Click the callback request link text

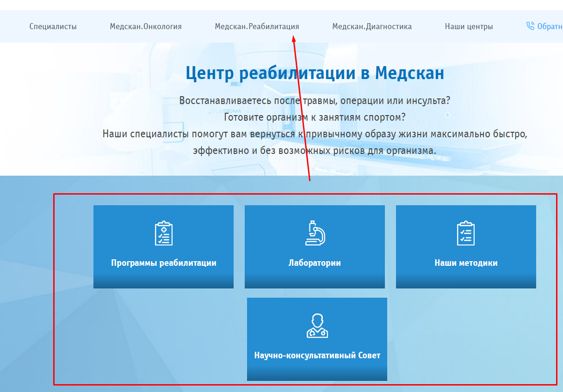[550, 26]
